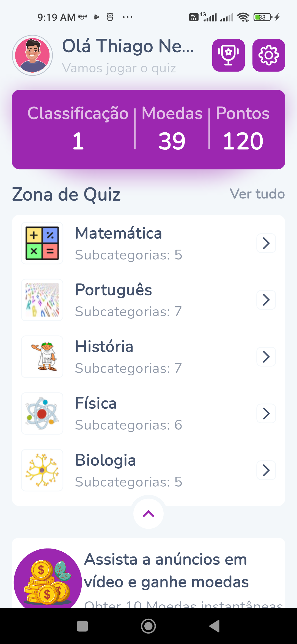Open settings via the gear icon
297x644 pixels.
(x=268, y=55)
